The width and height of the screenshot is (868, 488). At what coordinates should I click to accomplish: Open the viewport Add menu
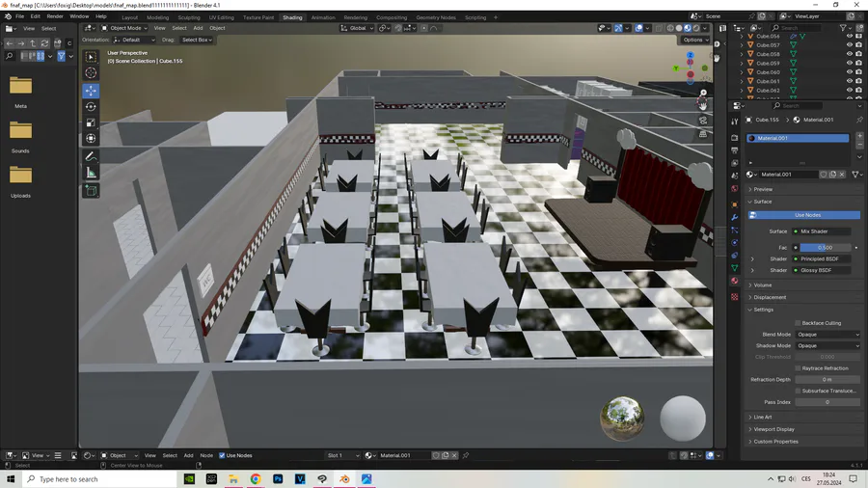(198, 28)
